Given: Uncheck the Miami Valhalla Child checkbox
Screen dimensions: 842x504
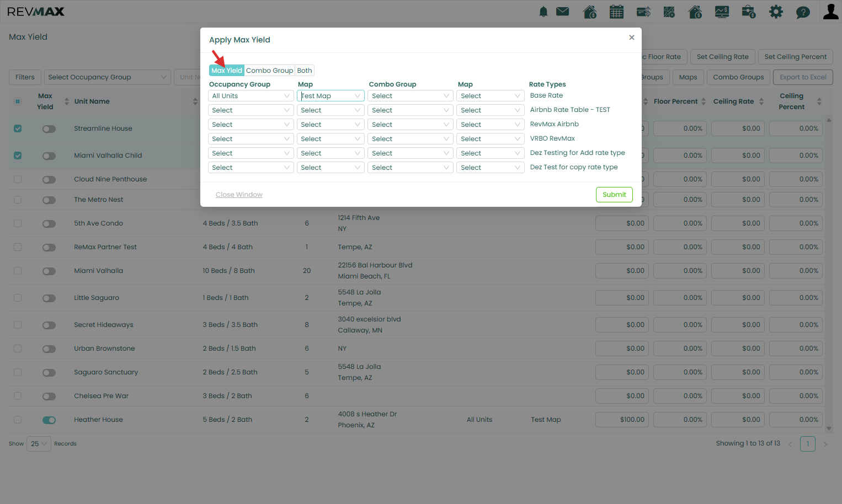Looking at the screenshot, I should click(x=18, y=156).
